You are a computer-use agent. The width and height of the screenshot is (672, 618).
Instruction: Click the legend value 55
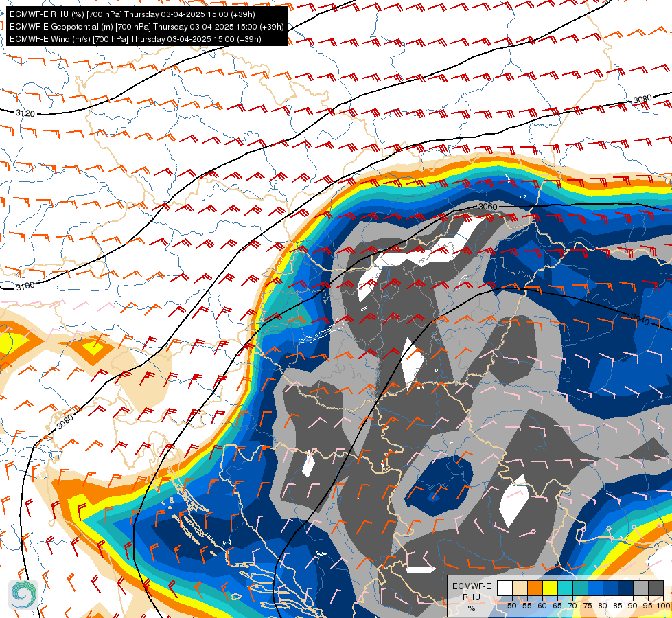click(x=526, y=606)
